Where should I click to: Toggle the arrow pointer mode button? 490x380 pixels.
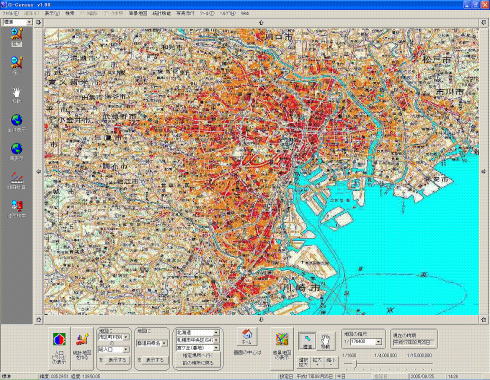(307, 342)
